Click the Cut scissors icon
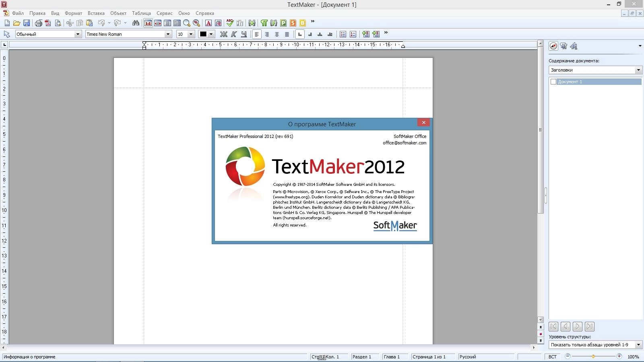Viewport: 644px width, 362px height. [70, 23]
